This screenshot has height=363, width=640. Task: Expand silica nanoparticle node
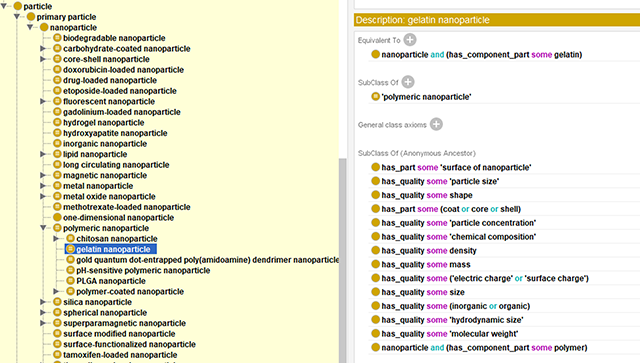click(x=43, y=302)
